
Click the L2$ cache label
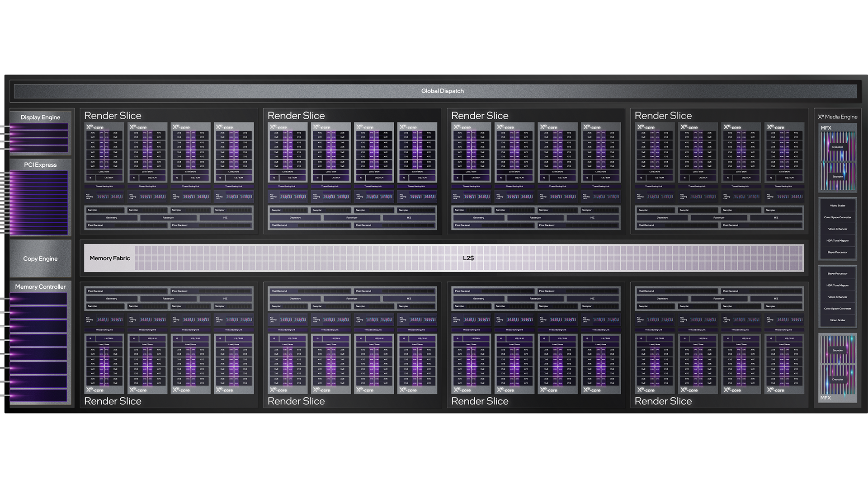[x=468, y=258]
